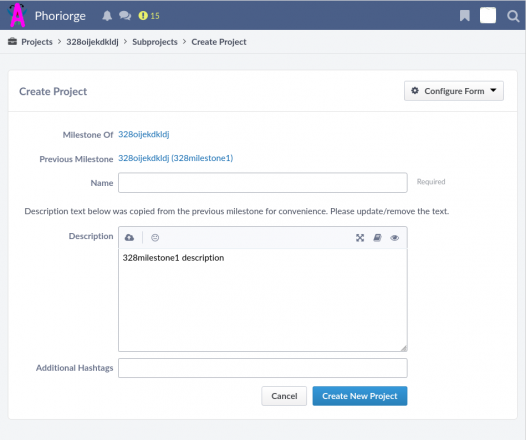
Task: Toggle fullscreen mode for description editor
Action: 360,238
